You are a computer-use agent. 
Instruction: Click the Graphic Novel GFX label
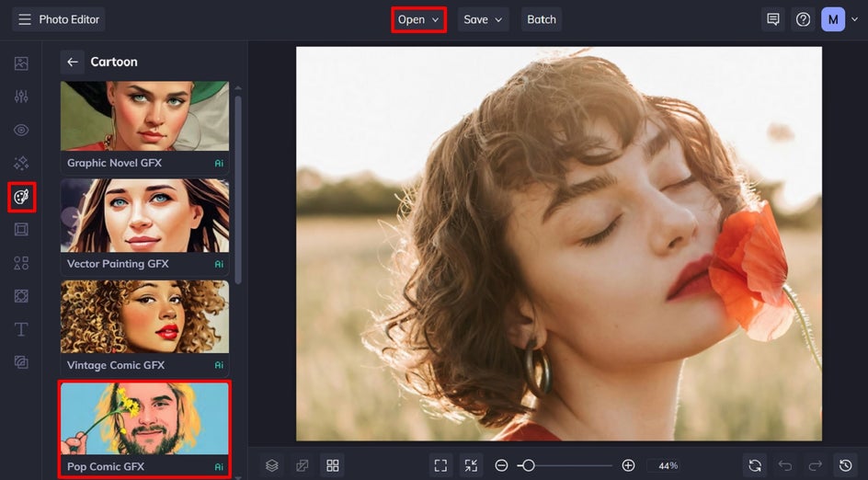pos(115,163)
